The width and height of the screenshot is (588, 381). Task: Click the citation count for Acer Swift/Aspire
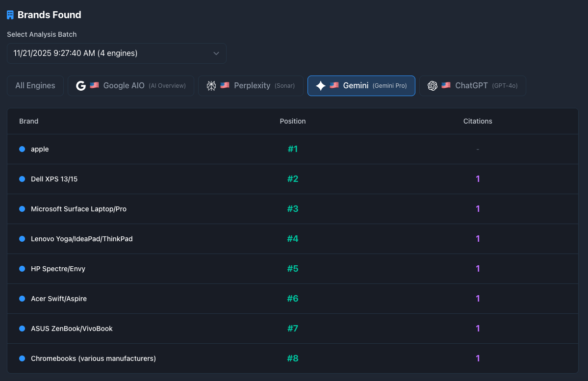click(x=478, y=299)
